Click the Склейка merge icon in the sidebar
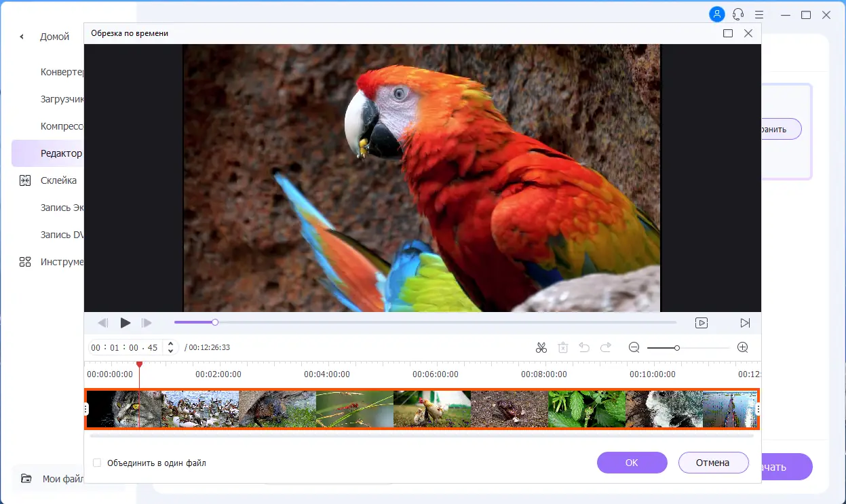This screenshot has width=846, height=504. pyautogui.click(x=25, y=180)
